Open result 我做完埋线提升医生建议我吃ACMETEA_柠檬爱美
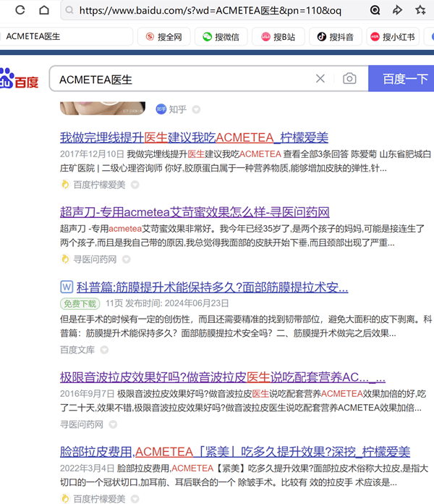Screen dimensions: 434x504 tap(194, 138)
